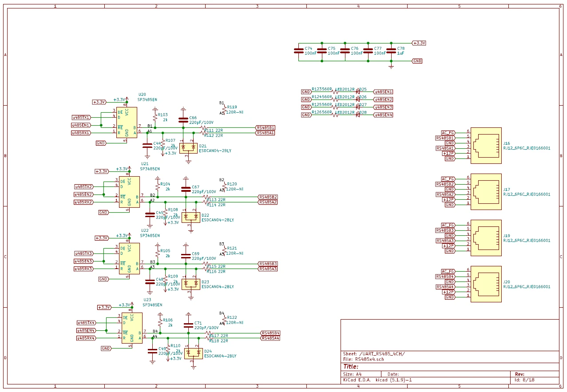567x392 pixels.
Task: Select the RS485B4 label after R117
Action: [x=271, y=333]
